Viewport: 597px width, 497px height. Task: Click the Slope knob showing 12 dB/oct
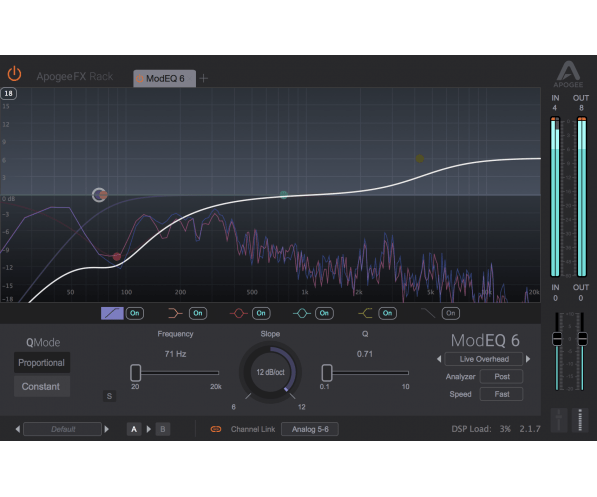(270, 372)
